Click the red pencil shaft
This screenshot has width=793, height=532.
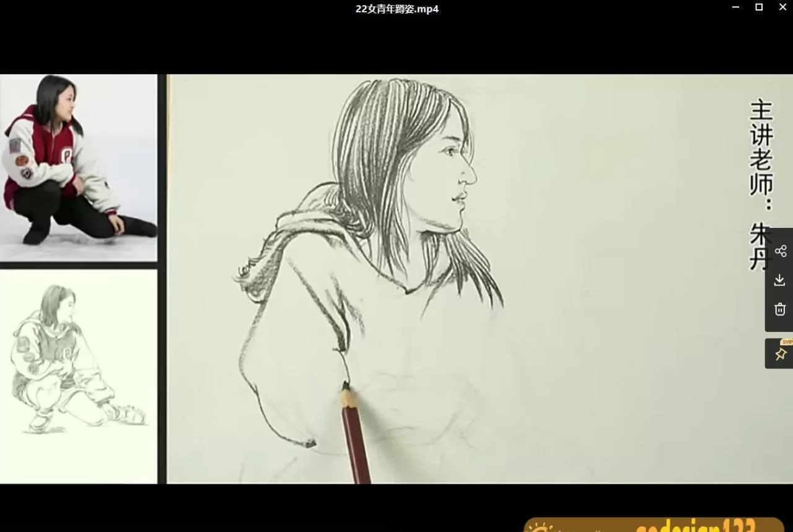coord(356,440)
